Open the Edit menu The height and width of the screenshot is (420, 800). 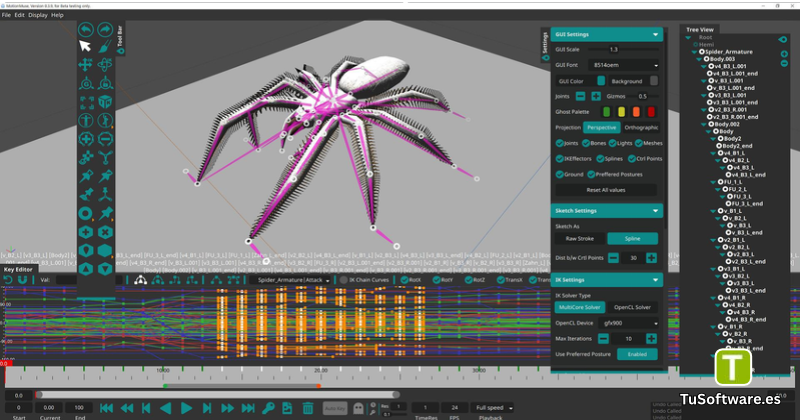pyautogui.click(x=19, y=15)
